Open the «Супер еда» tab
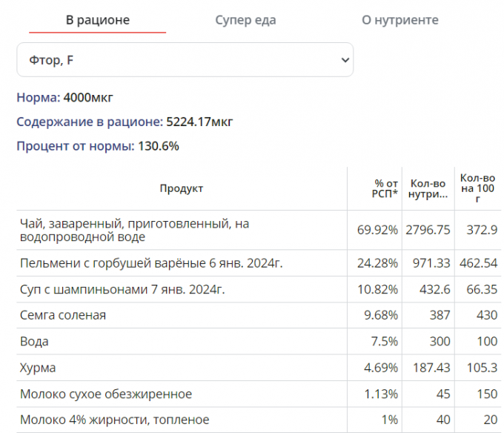Image resolution: width=504 pixels, height=433 pixels. click(x=245, y=20)
